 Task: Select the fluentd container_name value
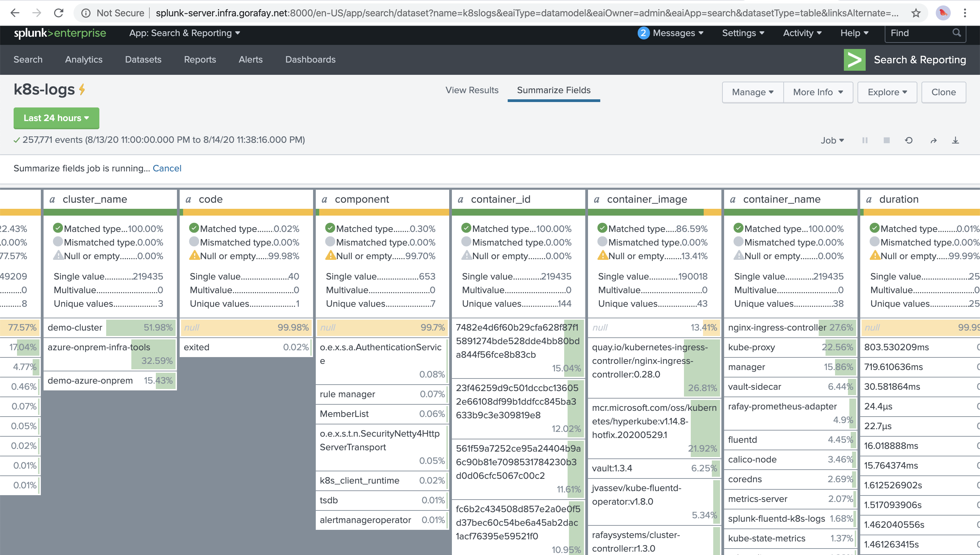pos(790,440)
